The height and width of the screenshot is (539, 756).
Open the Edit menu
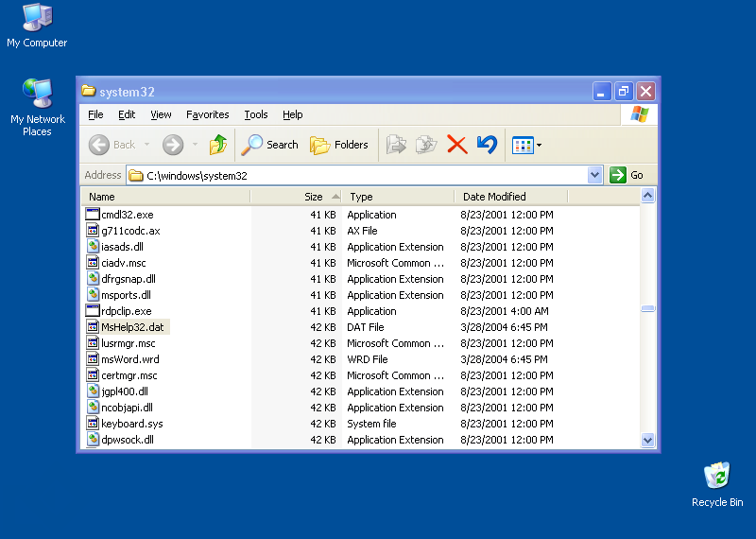127,114
